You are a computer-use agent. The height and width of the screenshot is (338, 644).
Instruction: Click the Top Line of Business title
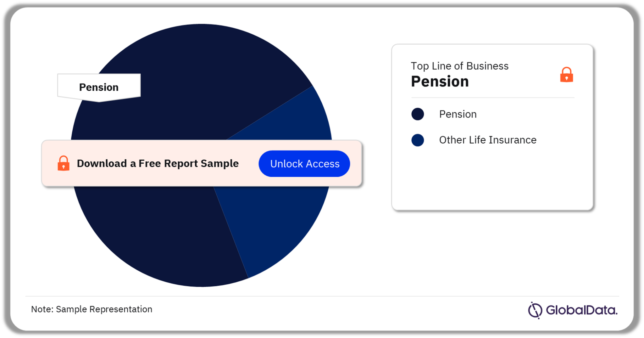460,66
